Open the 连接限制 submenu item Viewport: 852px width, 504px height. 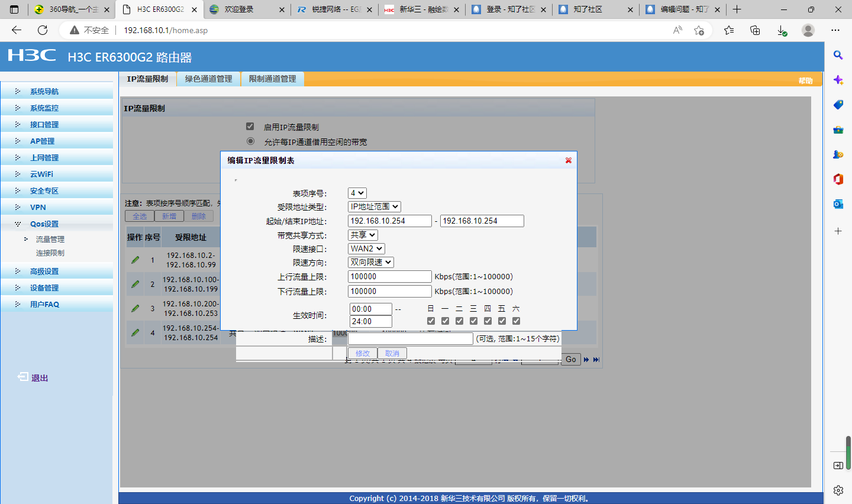tap(50, 253)
